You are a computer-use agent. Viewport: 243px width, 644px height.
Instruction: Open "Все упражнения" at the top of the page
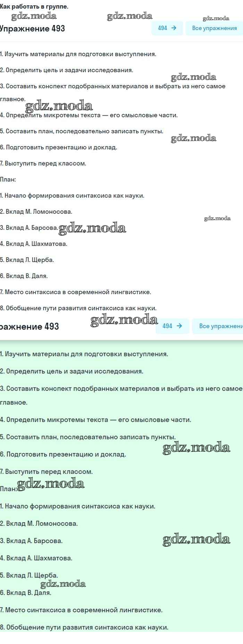(x=214, y=28)
